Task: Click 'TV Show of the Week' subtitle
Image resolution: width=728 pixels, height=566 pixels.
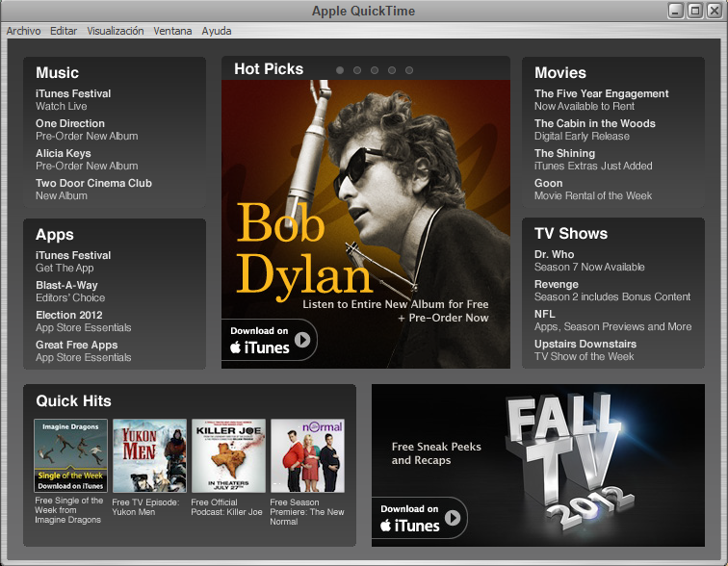Action: click(585, 357)
